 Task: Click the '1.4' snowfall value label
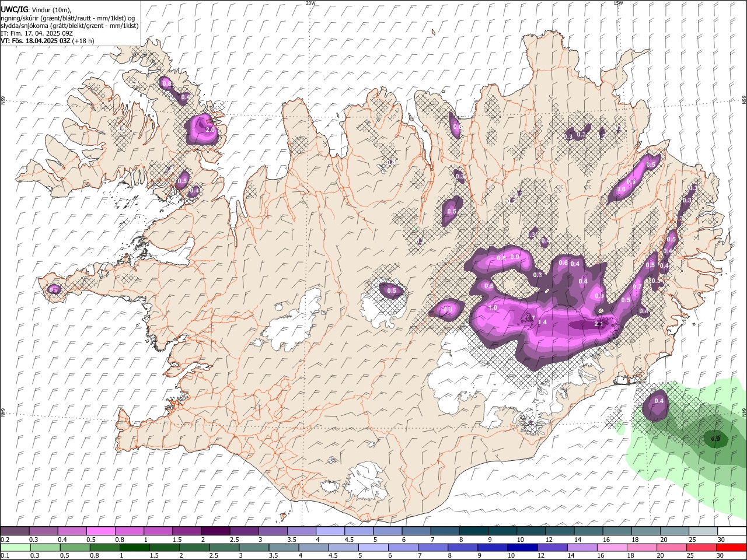coord(542,322)
